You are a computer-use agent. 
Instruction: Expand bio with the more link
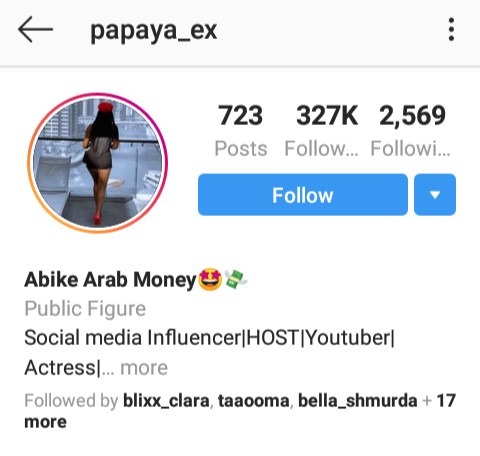tap(144, 368)
